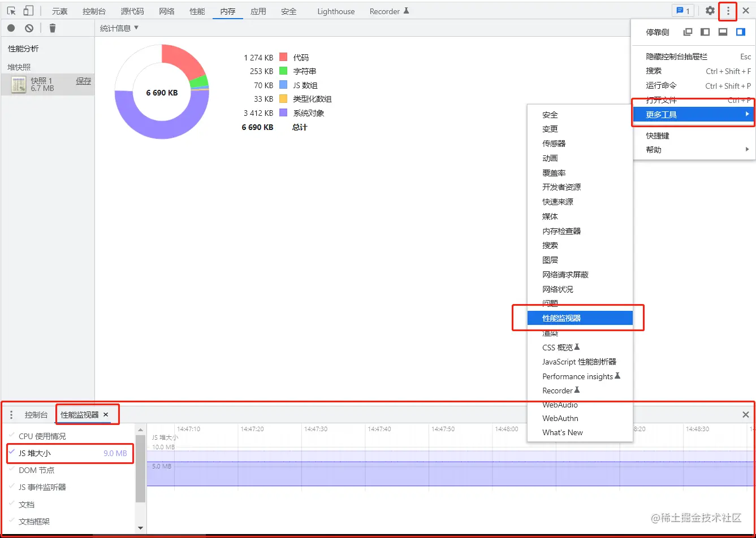Close the bottom drawer panel

746,415
